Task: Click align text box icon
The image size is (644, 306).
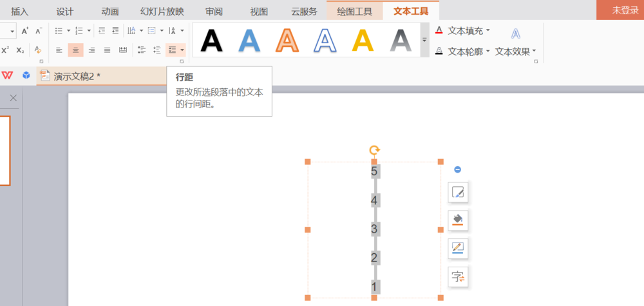Action: (x=152, y=31)
